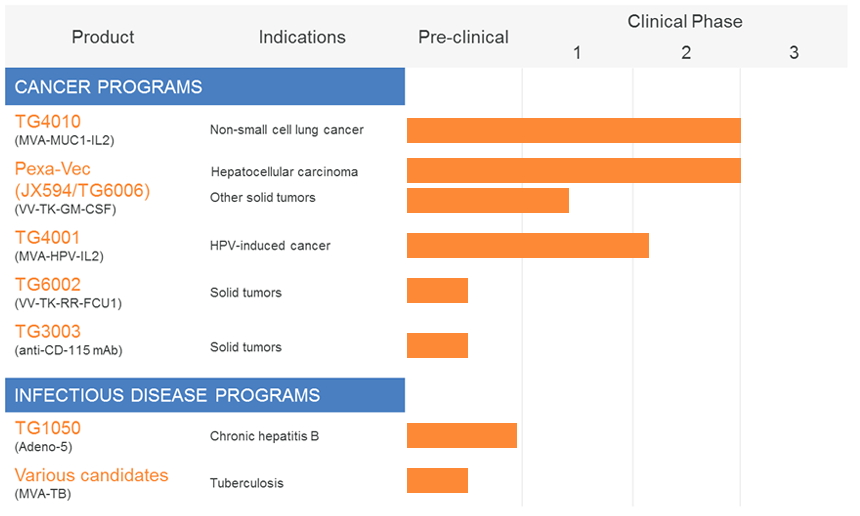860x516 pixels.
Task: Click the Clinical Phase heading
Action: pyautogui.click(x=685, y=21)
